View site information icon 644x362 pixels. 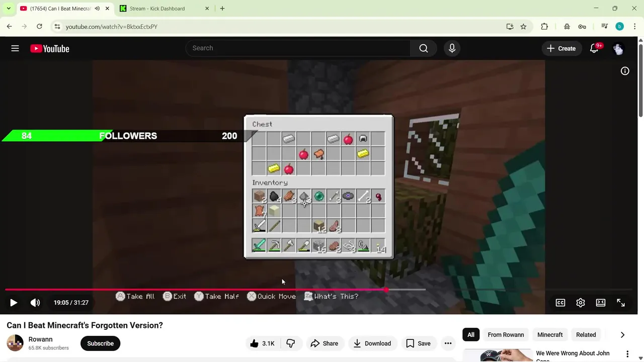(57, 27)
